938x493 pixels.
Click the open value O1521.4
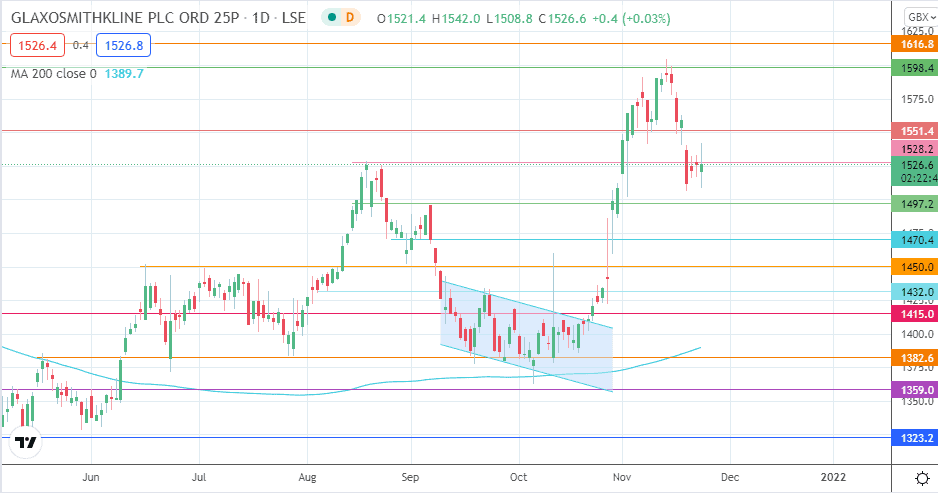click(x=401, y=19)
